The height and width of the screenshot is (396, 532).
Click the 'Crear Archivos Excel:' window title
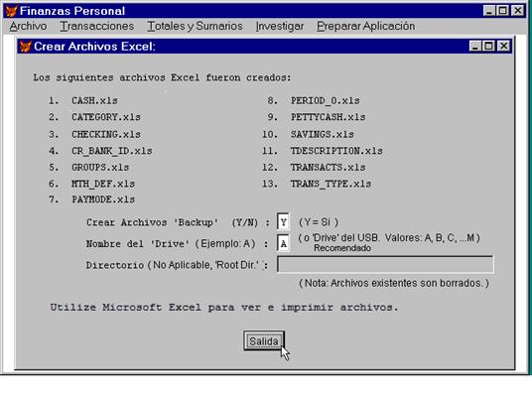(94, 46)
